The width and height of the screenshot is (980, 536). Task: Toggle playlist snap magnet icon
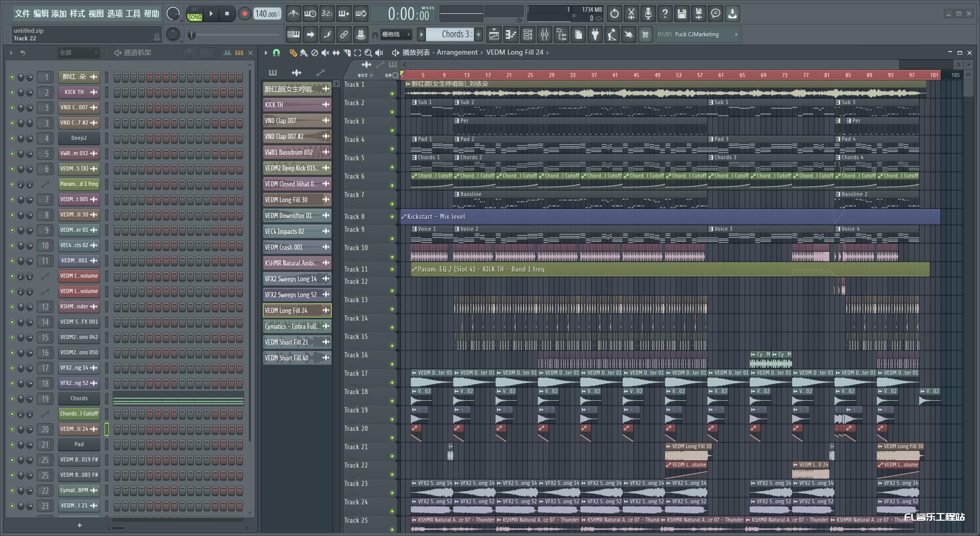pos(276,53)
